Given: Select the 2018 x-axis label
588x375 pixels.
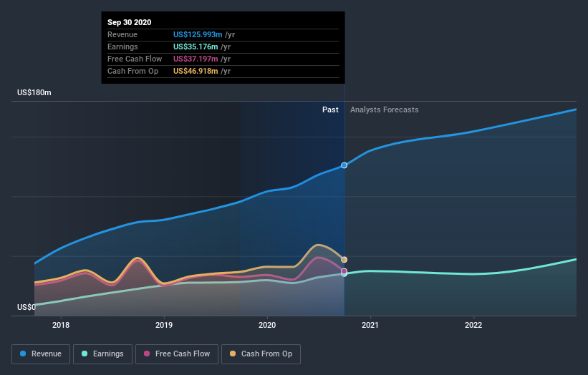Looking at the screenshot, I should [61, 325].
